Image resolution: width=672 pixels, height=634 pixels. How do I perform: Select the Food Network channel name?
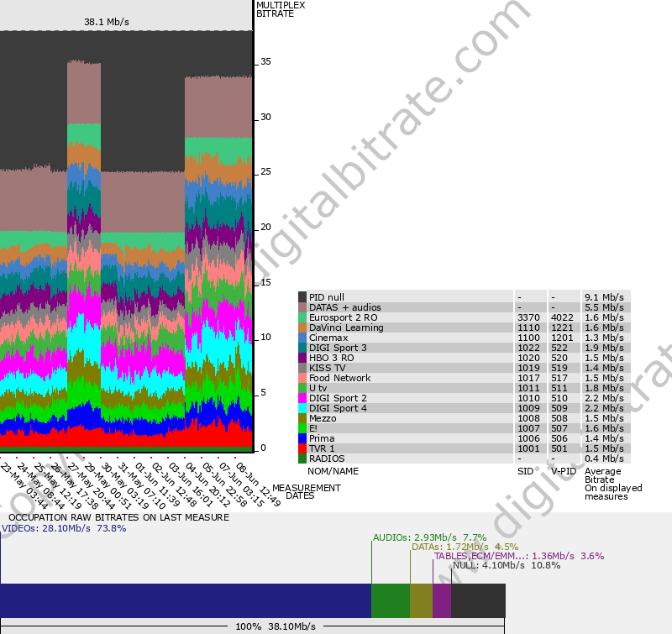(x=340, y=378)
